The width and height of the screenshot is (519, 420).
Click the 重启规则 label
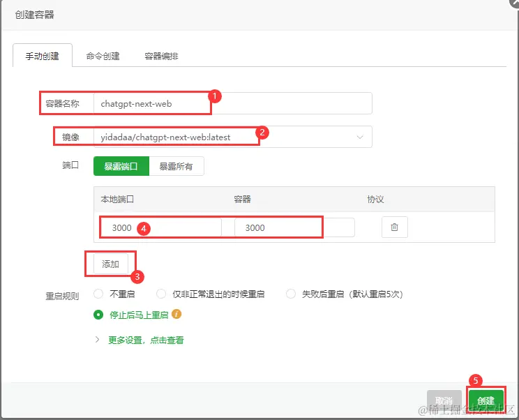(x=62, y=296)
